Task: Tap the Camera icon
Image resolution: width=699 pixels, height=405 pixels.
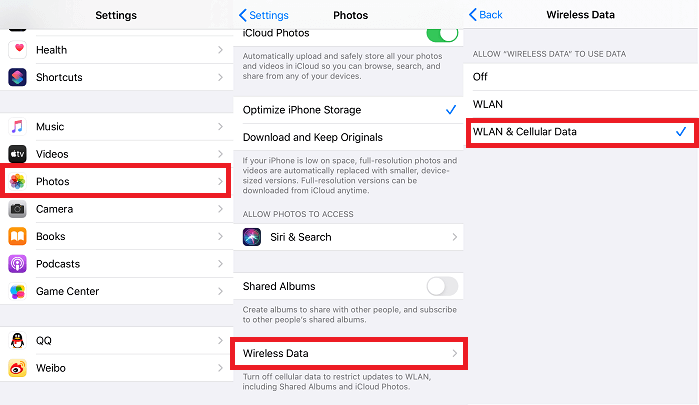Action: [x=18, y=209]
